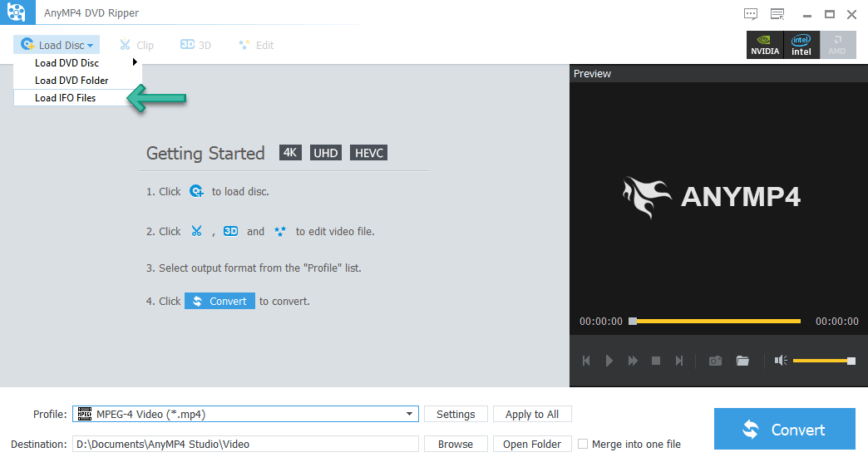Click the Convert button in Getting Started step 4
Image resolution: width=868 pixels, height=467 pixels.
point(219,301)
